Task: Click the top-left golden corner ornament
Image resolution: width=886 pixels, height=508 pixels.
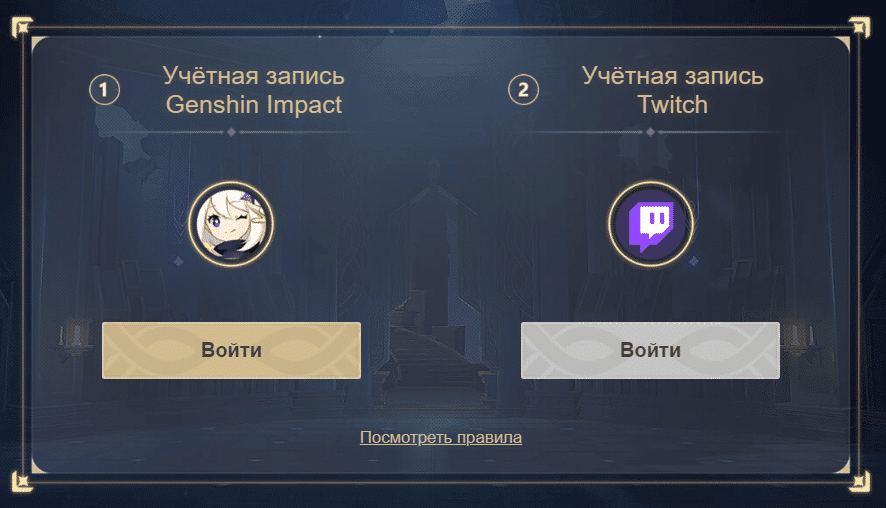Action: pos(21,27)
